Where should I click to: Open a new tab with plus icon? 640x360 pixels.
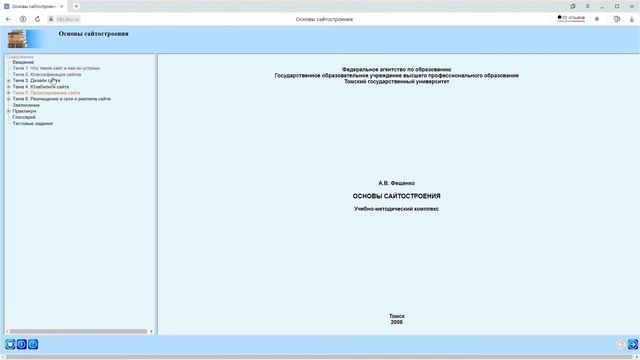click(76, 6)
